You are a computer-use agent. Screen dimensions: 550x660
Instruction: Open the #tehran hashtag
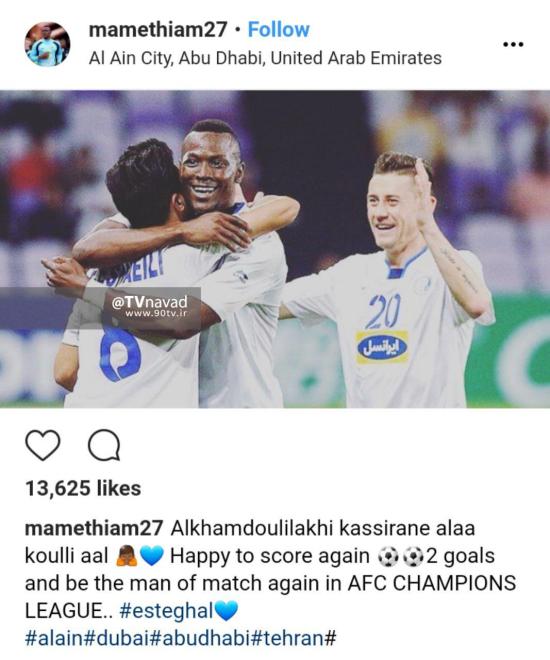tap(289, 638)
